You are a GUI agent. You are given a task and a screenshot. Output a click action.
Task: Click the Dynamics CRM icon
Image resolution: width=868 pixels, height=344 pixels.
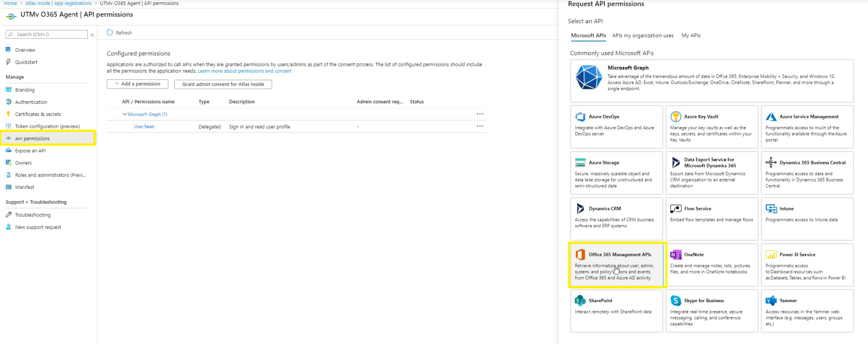pyautogui.click(x=580, y=209)
